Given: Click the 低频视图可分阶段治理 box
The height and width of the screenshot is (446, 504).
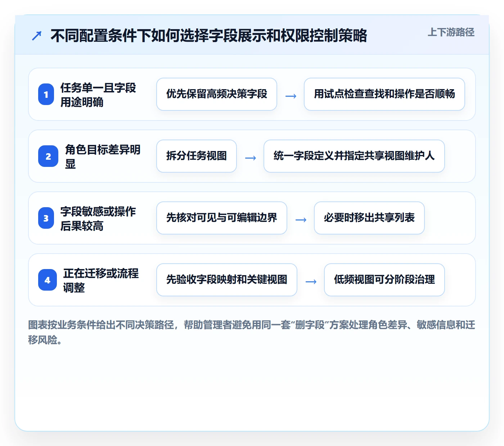Looking at the screenshot, I should click(x=384, y=280).
